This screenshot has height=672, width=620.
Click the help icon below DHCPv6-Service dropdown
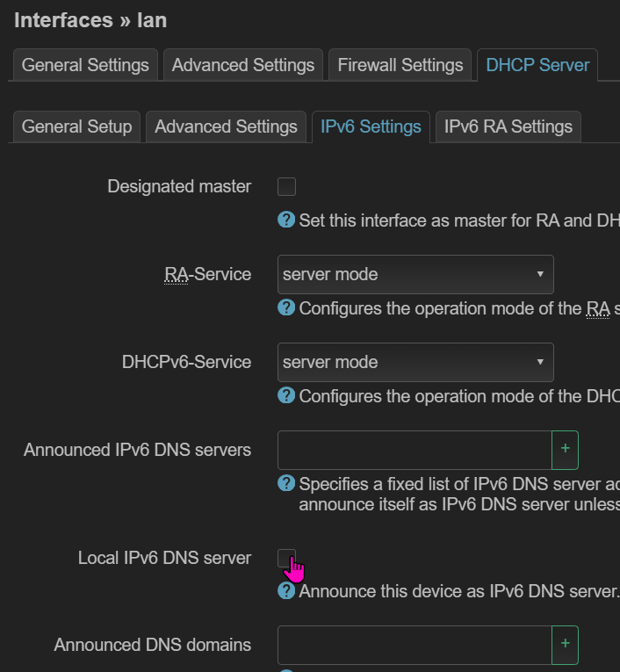(x=286, y=395)
